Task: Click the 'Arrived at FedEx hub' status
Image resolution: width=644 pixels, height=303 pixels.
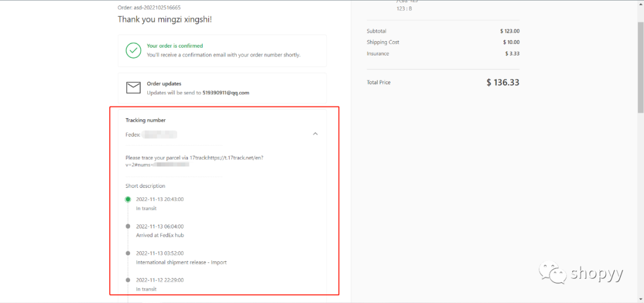Action: point(160,235)
